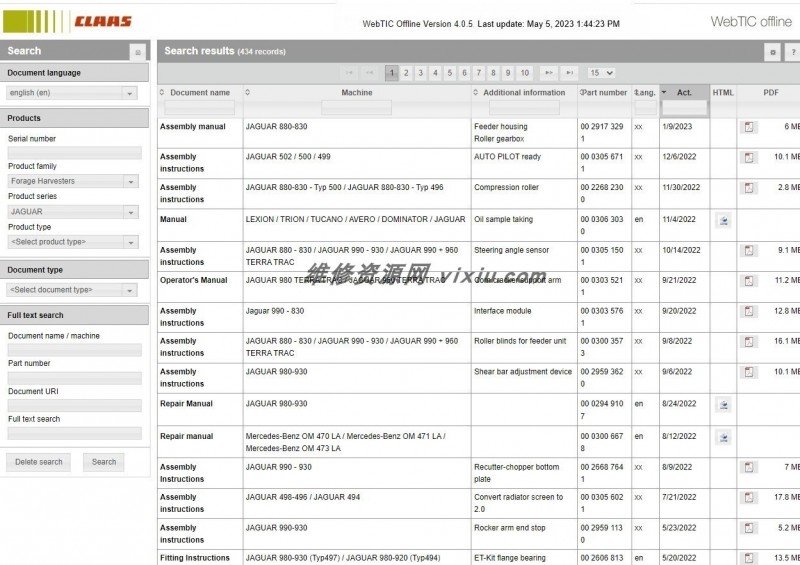Screen dimensions: 800x565
Task: Go to results page 2
Action: pyautogui.click(x=406, y=73)
